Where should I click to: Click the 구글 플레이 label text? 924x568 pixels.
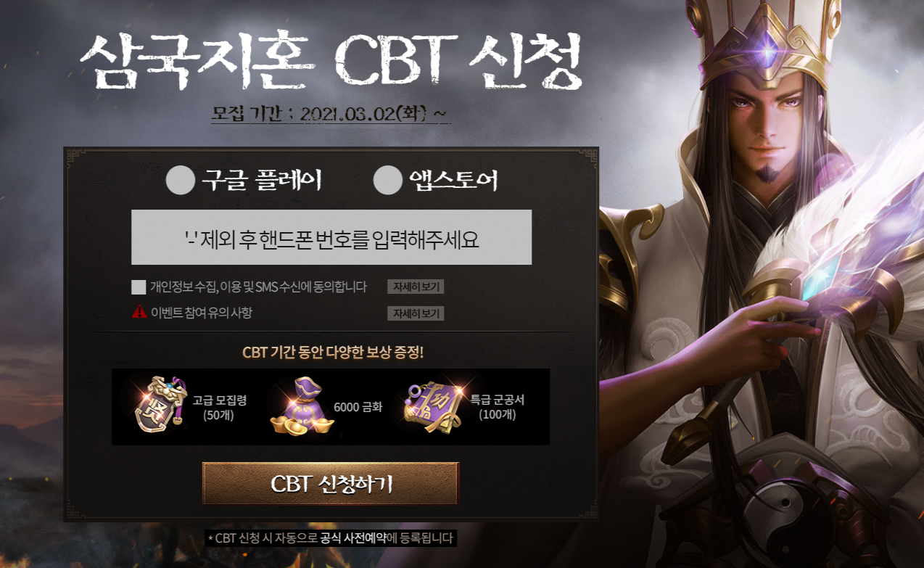[262, 181]
